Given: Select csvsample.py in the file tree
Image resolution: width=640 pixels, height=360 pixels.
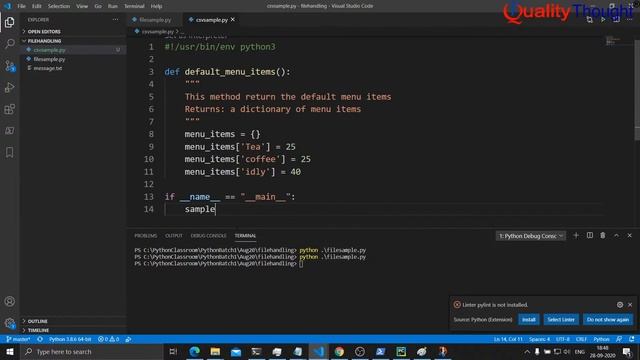Looking at the screenshot, I should 49,50.
